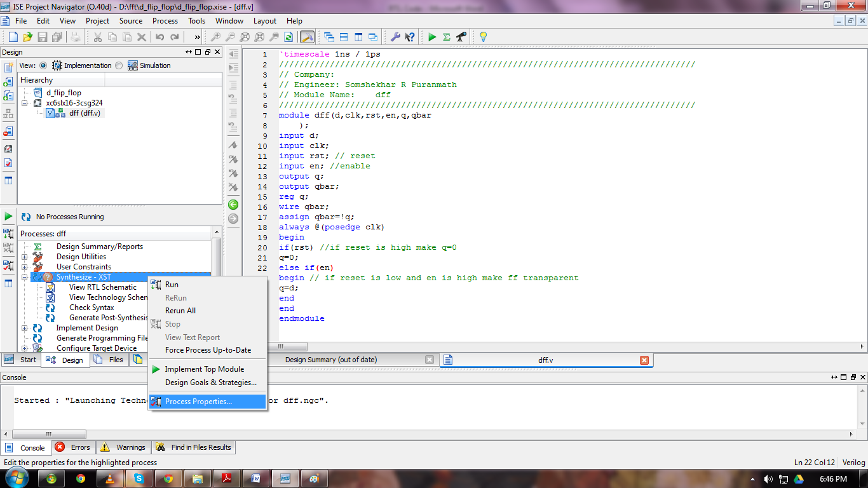Select the Implementation view radio button
Screen dimensions: 868x488
click(43, 65)
